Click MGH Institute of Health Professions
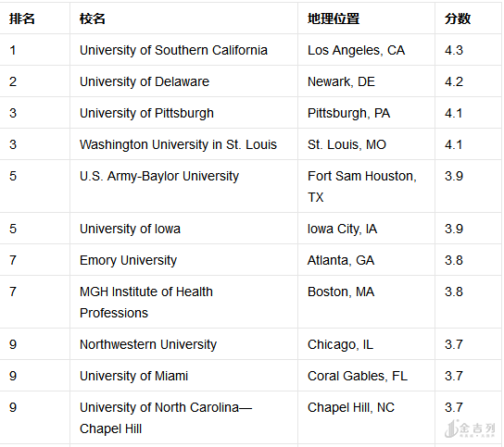 point(146,303)
